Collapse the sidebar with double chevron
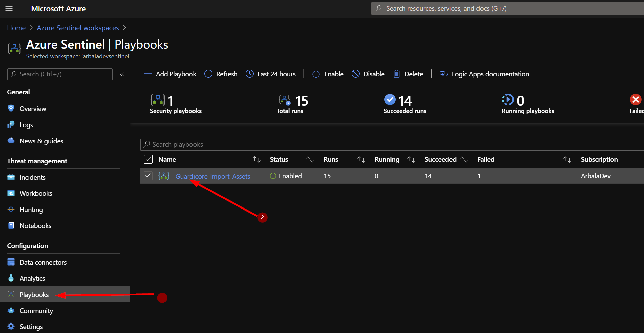644x333 pixels. (x=122, y=74)
